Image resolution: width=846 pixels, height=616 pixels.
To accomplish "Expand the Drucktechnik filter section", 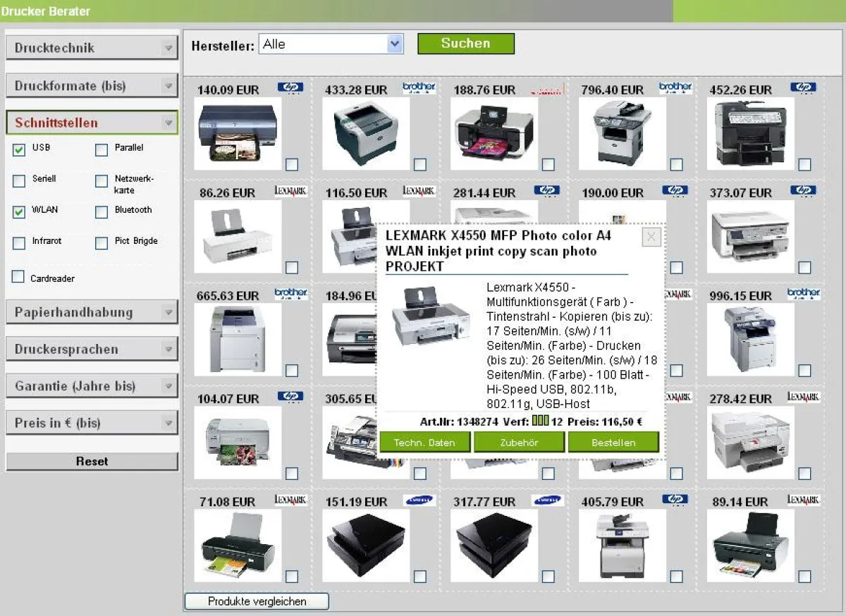I will point(92,48).
